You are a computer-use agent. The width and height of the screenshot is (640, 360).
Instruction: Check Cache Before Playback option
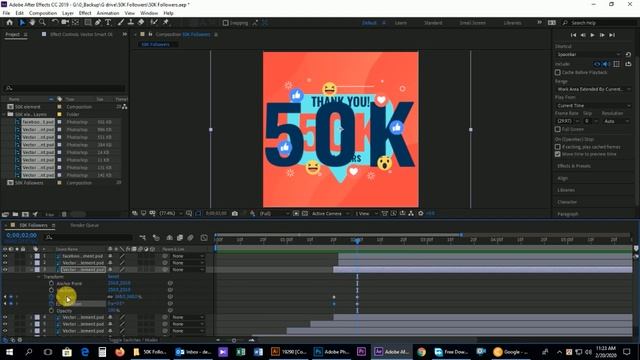(x=558, y=73)
